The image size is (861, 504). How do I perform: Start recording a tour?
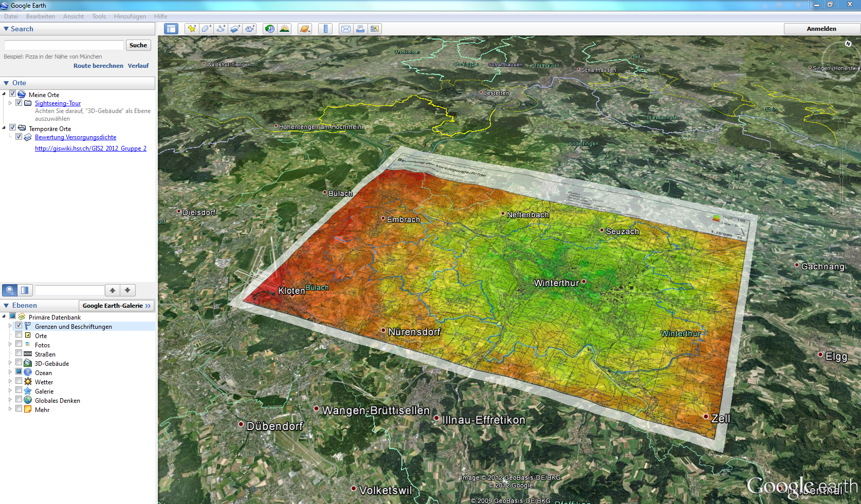tap(250, 29)
